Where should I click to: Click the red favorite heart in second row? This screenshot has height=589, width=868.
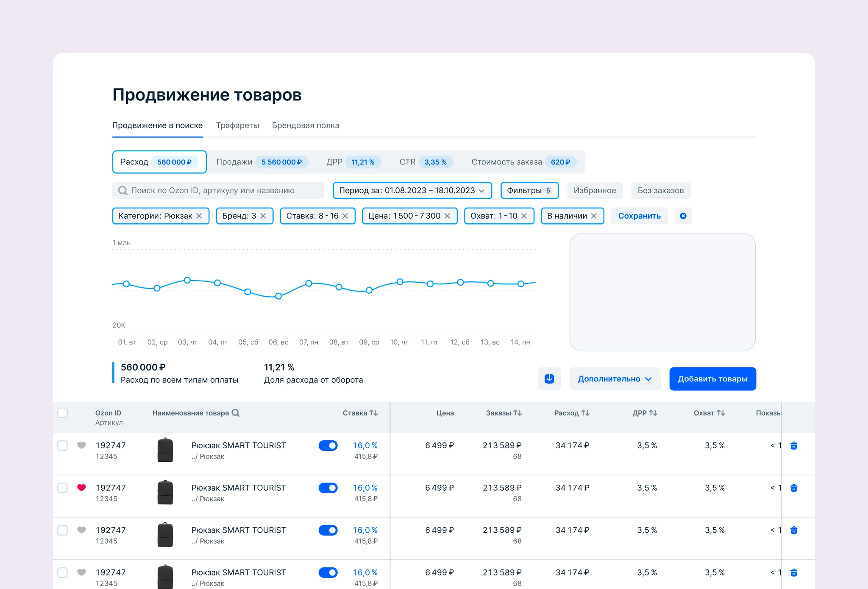(x=81, y=488)
